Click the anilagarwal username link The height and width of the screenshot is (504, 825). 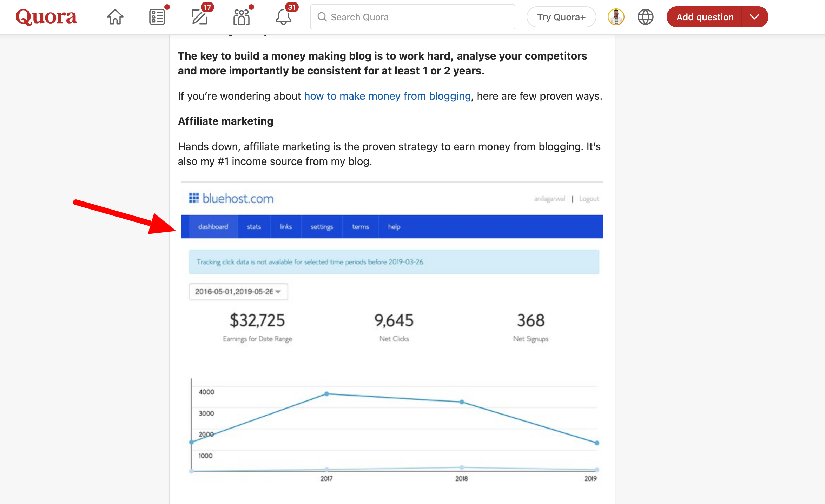[549, 199]
